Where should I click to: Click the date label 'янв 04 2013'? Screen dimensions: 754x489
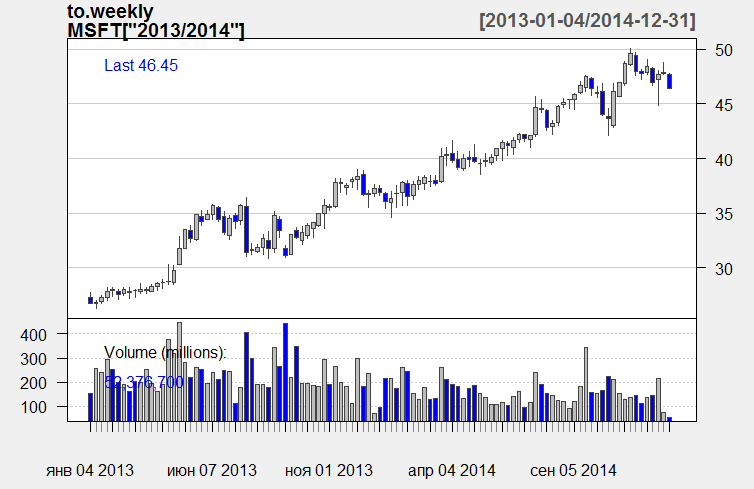[x=90, y=470]
